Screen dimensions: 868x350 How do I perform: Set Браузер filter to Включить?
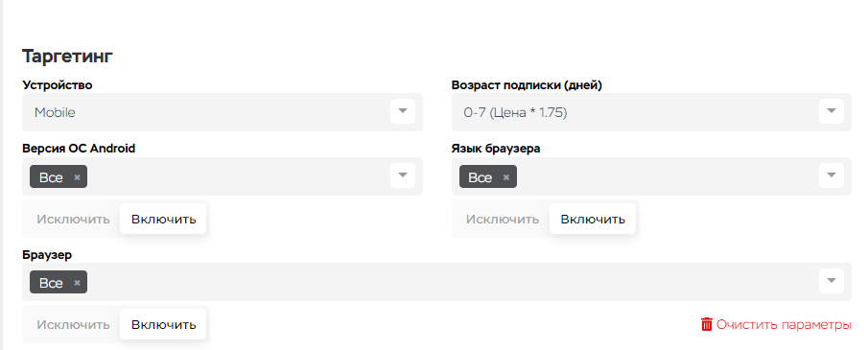[163, 324]
